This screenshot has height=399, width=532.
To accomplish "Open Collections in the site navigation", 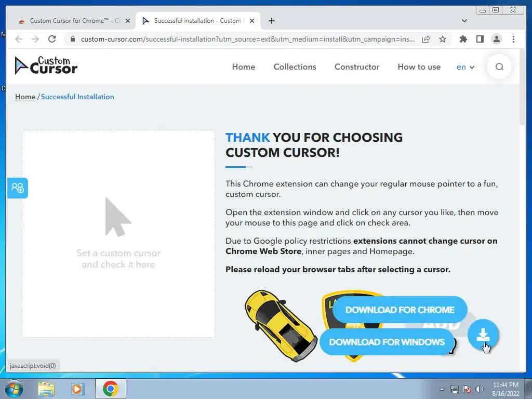I will pyautogui.click(x=295, y=67).
